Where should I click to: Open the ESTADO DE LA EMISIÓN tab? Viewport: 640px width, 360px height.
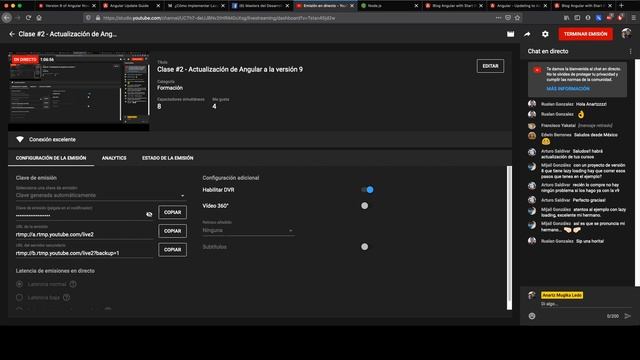tap(167, 158)
